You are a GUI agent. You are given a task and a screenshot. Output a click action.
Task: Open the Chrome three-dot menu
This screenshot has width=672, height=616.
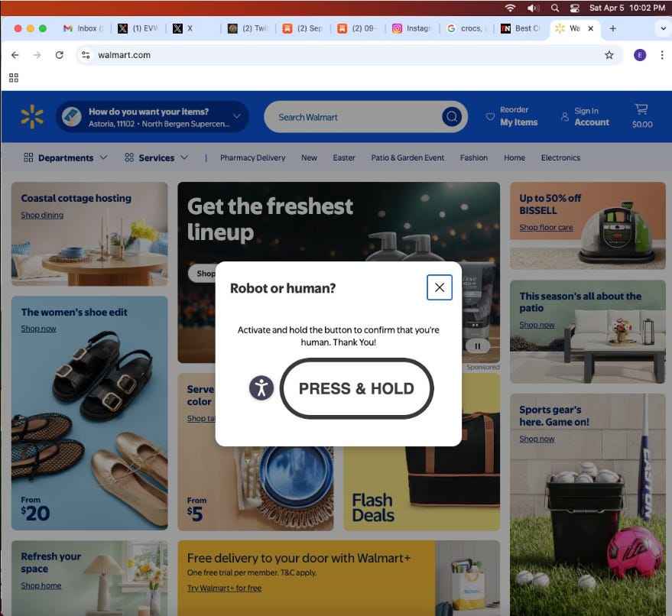pyautogui.click(x=662, y=55)
